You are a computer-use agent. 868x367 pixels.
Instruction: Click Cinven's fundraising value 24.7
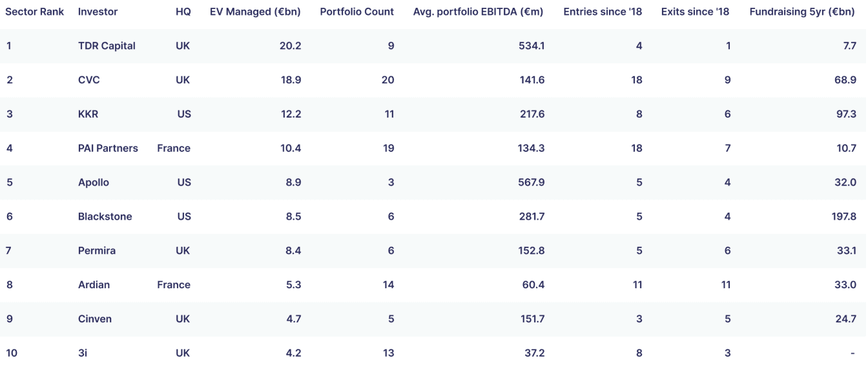[x=846, y=319]
